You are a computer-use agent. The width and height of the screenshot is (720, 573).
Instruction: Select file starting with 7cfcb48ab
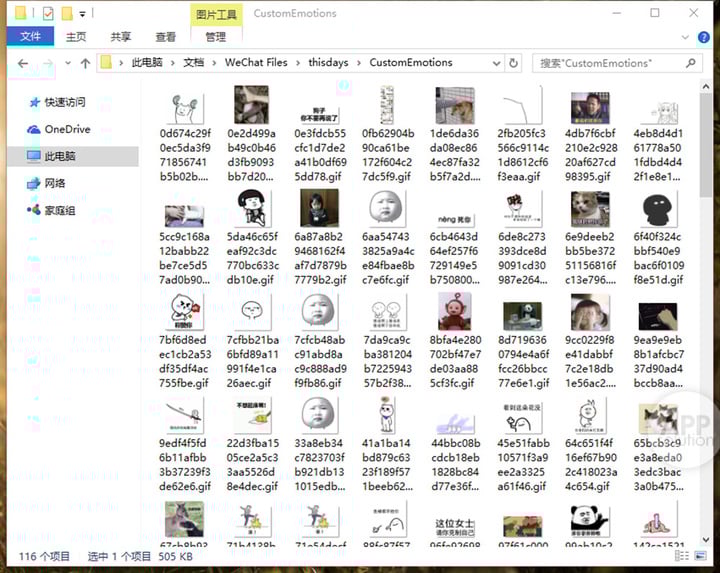[320, 342]
